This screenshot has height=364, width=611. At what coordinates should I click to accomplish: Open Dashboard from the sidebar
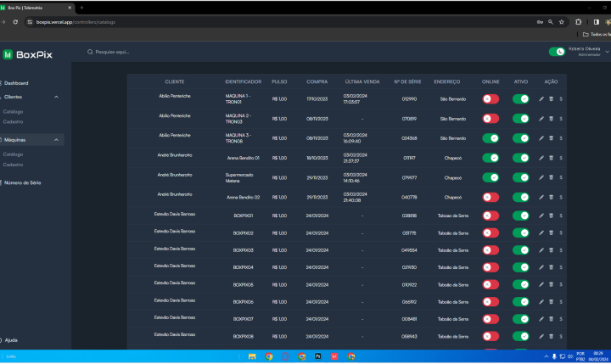16,83
